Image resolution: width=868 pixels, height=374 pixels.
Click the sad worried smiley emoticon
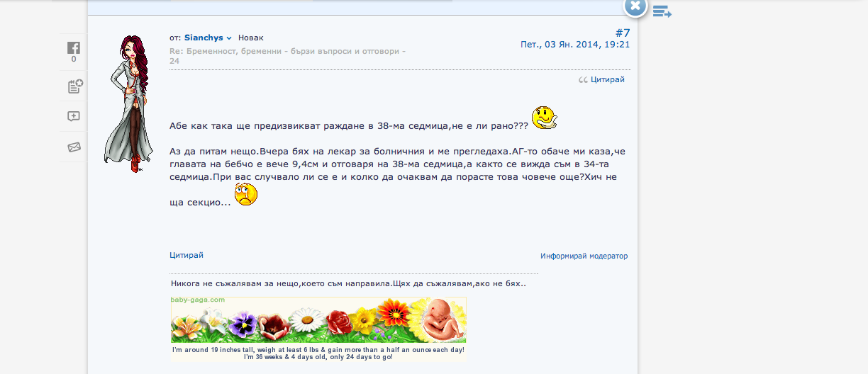[245, 194]
